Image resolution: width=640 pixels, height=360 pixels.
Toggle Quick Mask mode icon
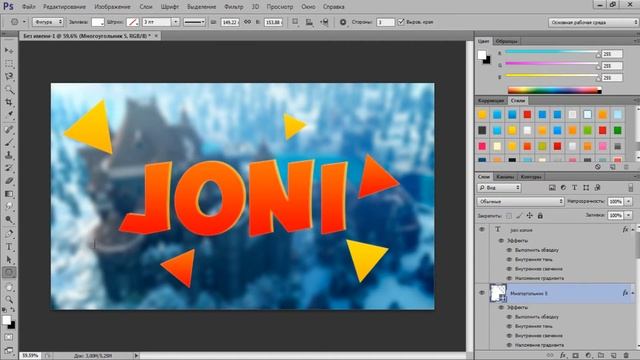coord(9,337)
